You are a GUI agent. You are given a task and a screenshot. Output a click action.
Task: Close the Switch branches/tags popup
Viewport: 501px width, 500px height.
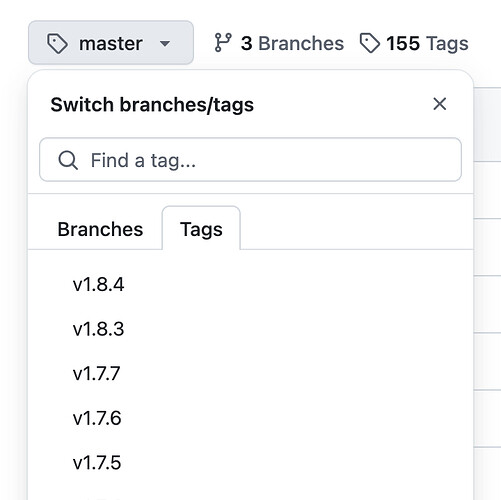point(440,104)
